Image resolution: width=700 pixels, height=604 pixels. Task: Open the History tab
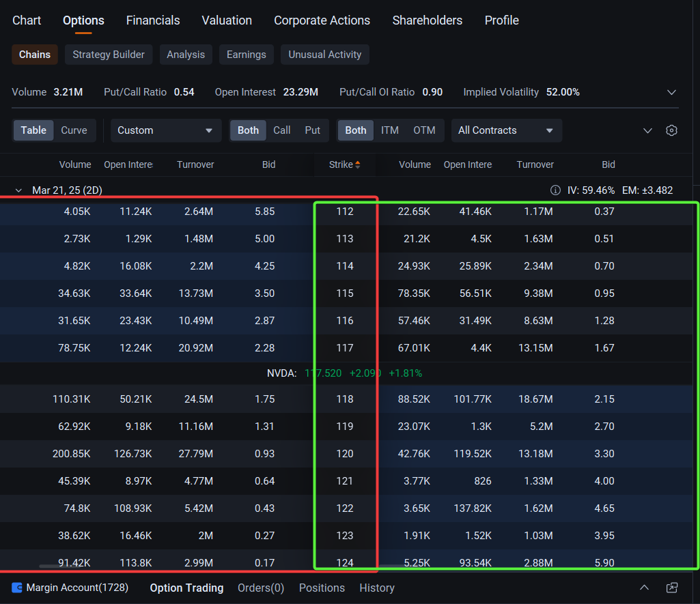(x=377, y=588)
